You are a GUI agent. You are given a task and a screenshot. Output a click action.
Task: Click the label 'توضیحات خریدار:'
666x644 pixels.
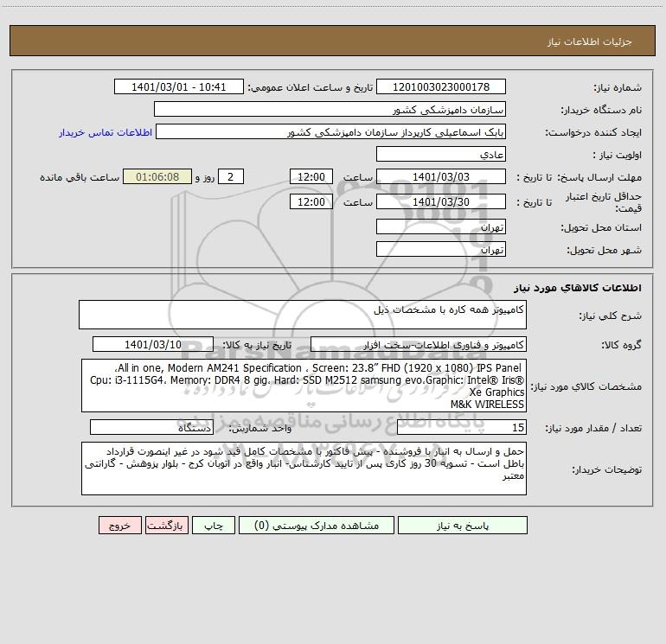pyautogui.click(x=606, y=470)
